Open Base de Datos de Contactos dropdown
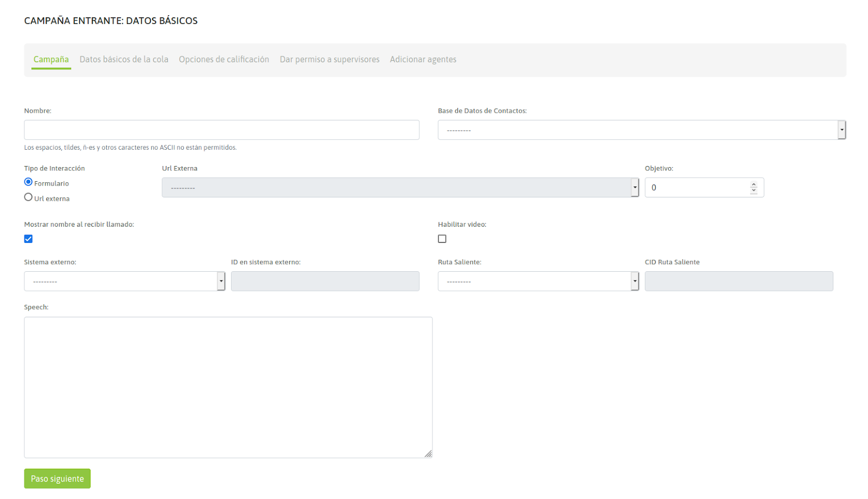 coord(642,130)
